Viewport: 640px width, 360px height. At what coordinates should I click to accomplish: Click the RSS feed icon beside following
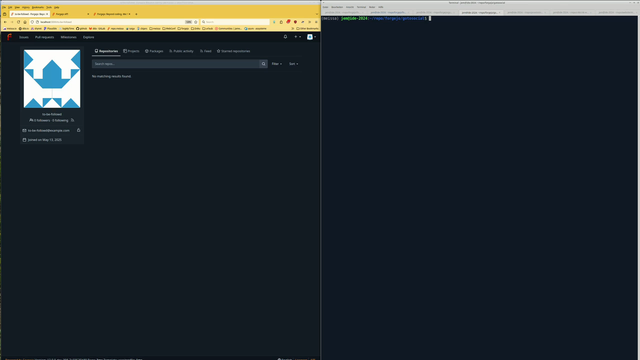[73, 120]
